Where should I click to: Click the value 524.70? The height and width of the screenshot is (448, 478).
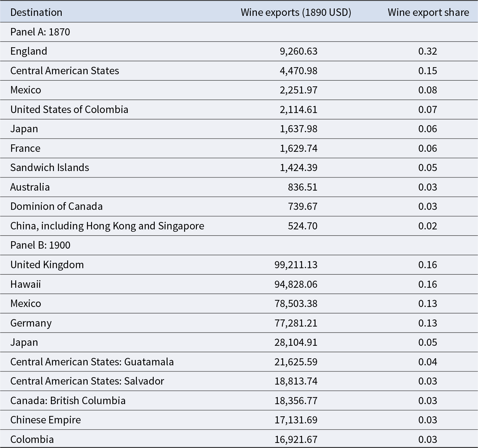(303, 226)
